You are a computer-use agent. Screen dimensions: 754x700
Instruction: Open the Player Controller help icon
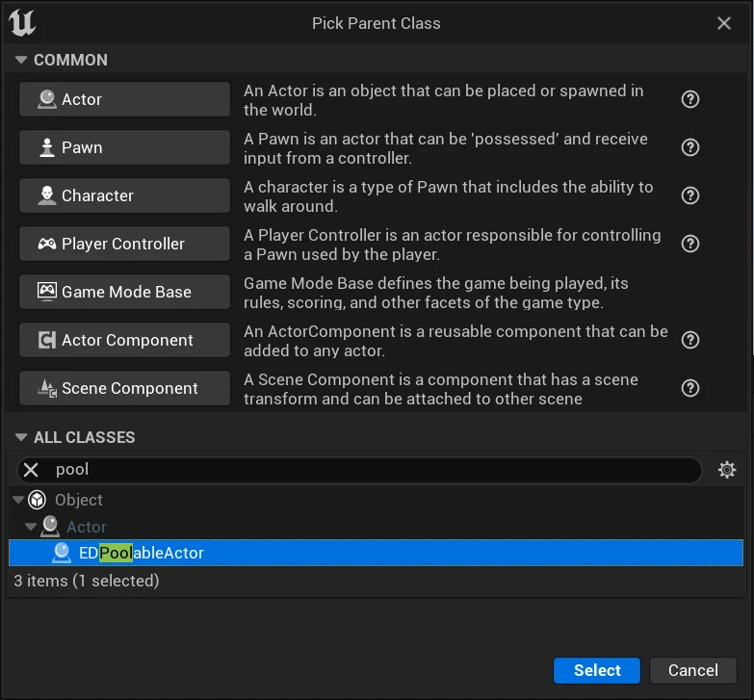coord(689,244)
